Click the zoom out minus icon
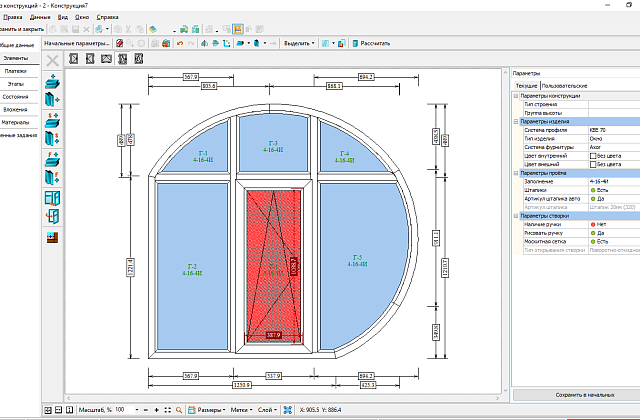The height and width of the screenshot is (420, 640). coord(146,410)
